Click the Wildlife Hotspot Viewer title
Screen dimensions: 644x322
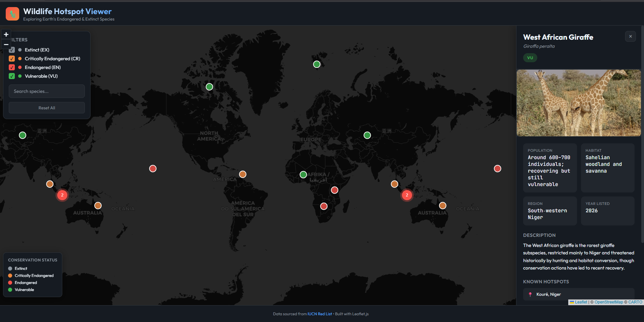coord(67,11)
